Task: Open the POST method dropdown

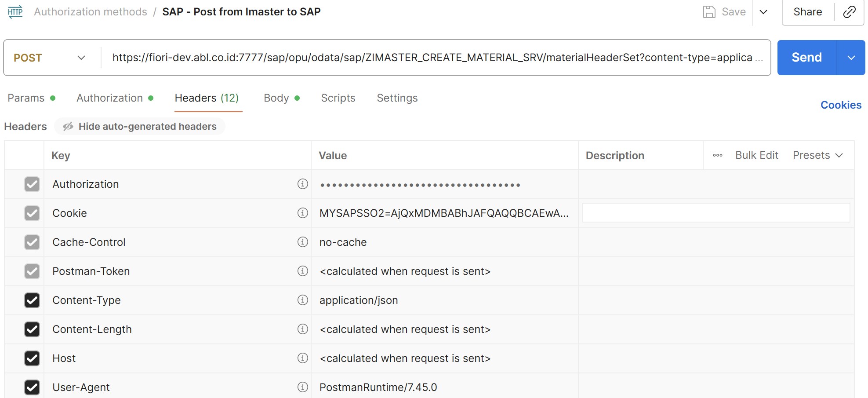Action: click(x=50, y=58)
